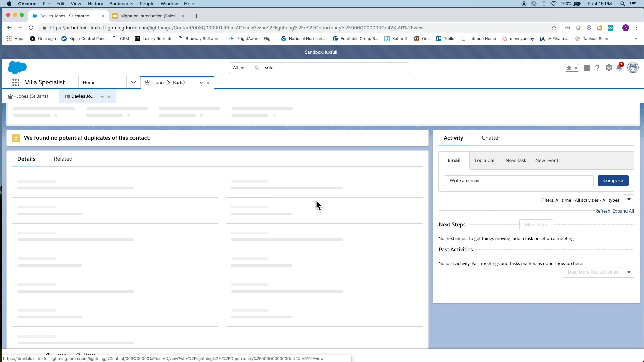
Task: Open Chrome Bookmarks menu
Action: pyautogui.click(x=121, y=4)
